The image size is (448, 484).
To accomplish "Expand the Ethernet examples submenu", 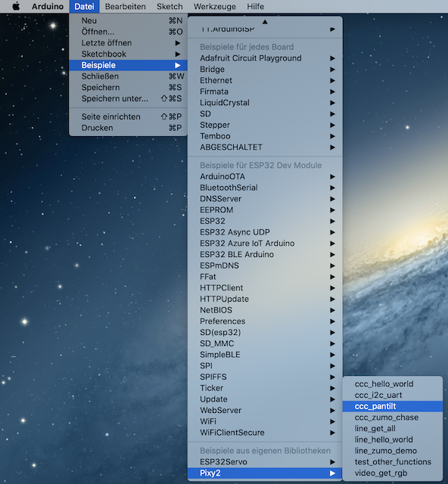I will [x=265, y=81].
